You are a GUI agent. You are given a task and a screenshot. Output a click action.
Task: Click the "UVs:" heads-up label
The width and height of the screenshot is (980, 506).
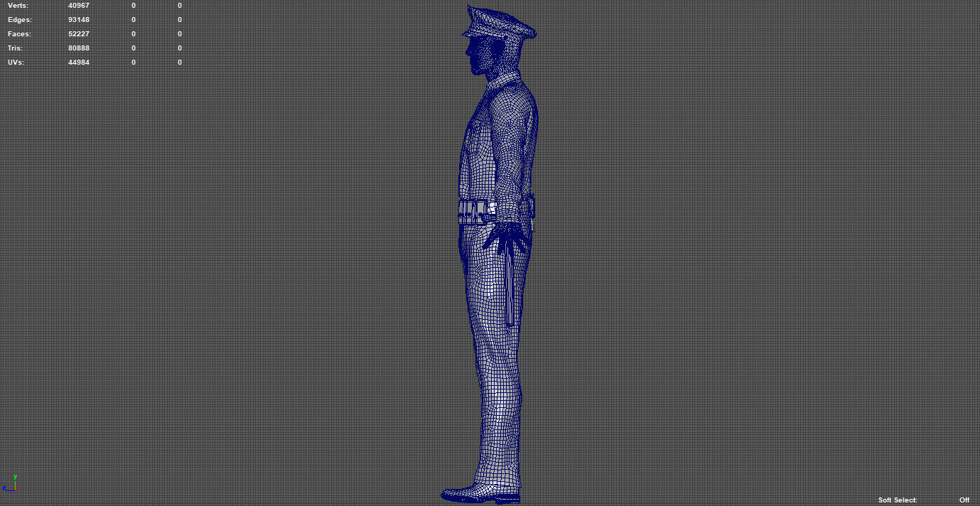click(16, 63)
